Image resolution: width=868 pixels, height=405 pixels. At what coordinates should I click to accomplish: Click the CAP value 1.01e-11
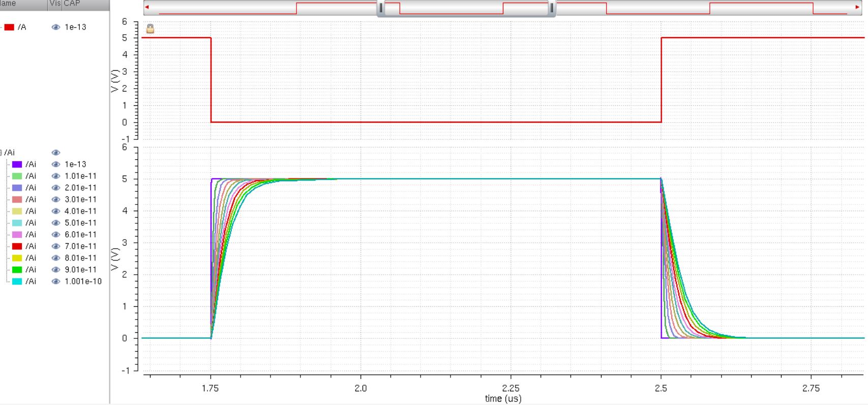tap(80, 176)
